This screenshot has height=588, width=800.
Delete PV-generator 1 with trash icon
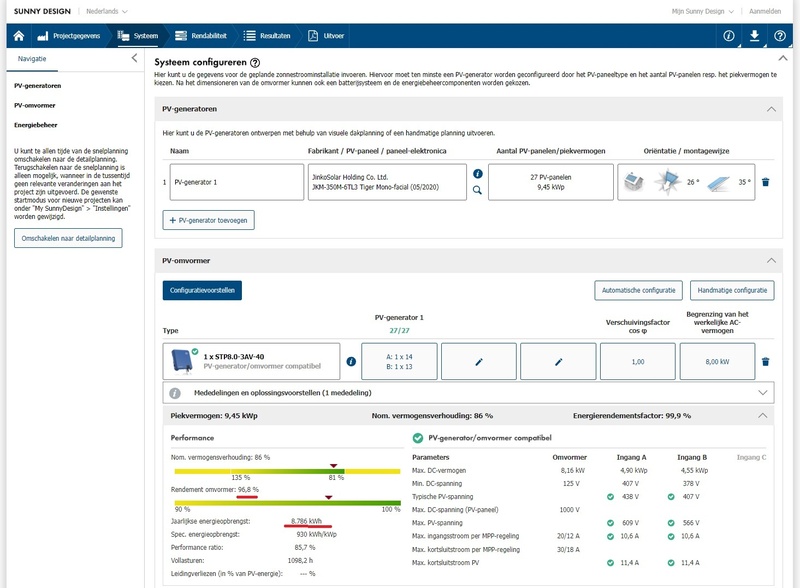pos(766,182)
